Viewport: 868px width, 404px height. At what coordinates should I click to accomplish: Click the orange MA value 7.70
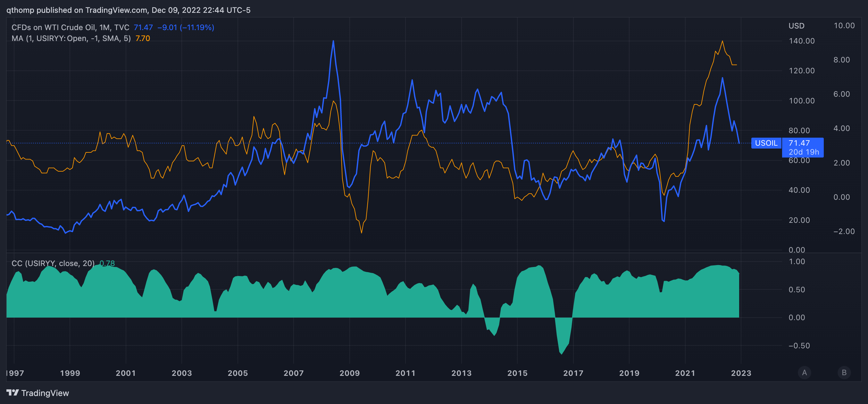click(x=143, y=38)
